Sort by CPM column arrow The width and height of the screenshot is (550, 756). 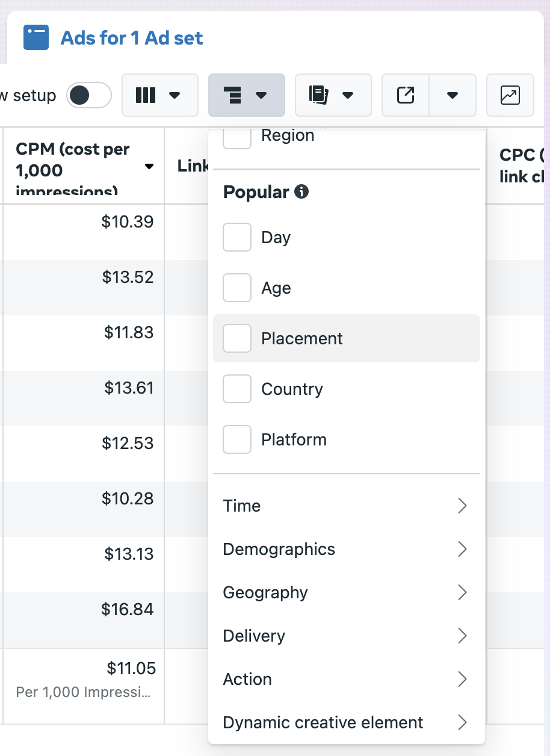tap(149, 167)
